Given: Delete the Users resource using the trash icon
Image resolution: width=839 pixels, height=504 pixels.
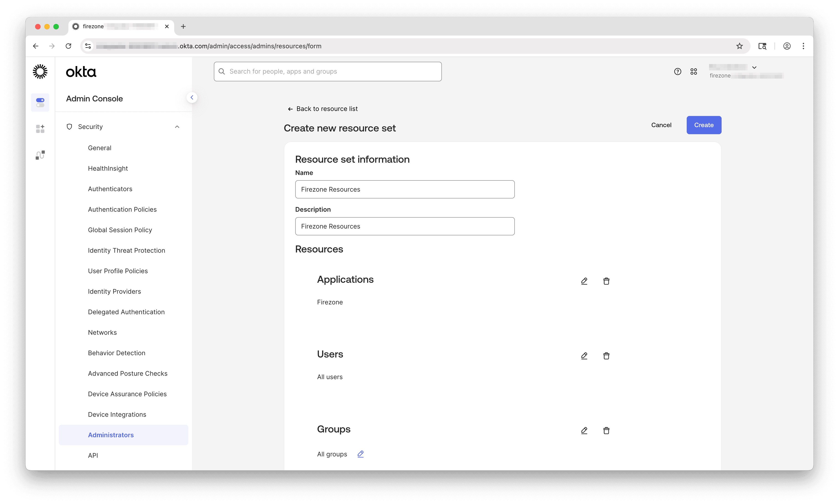Looking at the screenshot, I should tap(606, 356).
